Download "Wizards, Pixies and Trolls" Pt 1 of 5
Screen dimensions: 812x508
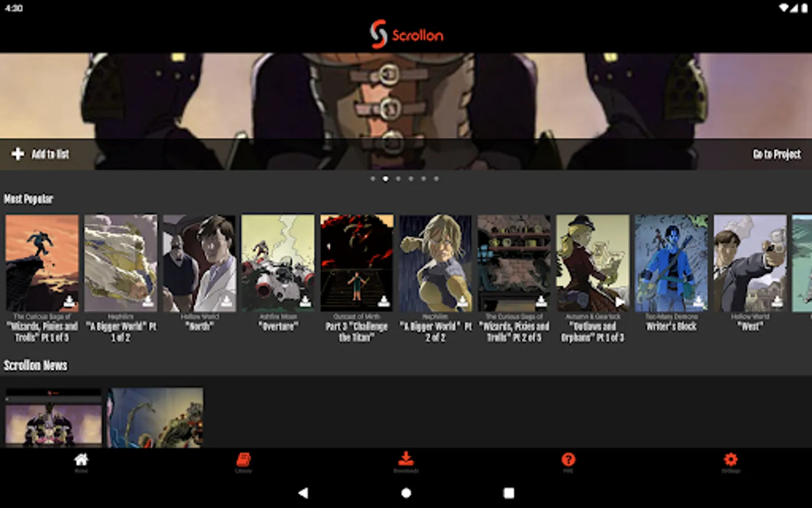pyautogui.click(x=69, y=301)
